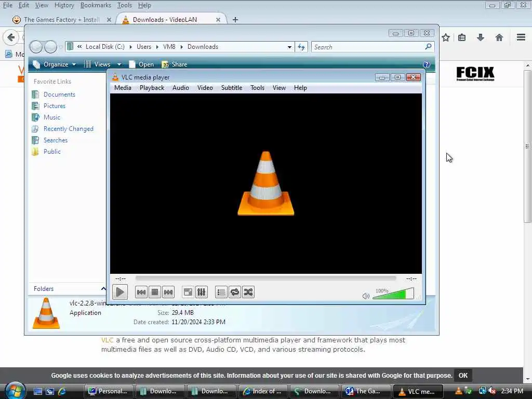Open Organize dropdown in Explorer
This screenshot has height=399, width=532.
coord(54,64)
